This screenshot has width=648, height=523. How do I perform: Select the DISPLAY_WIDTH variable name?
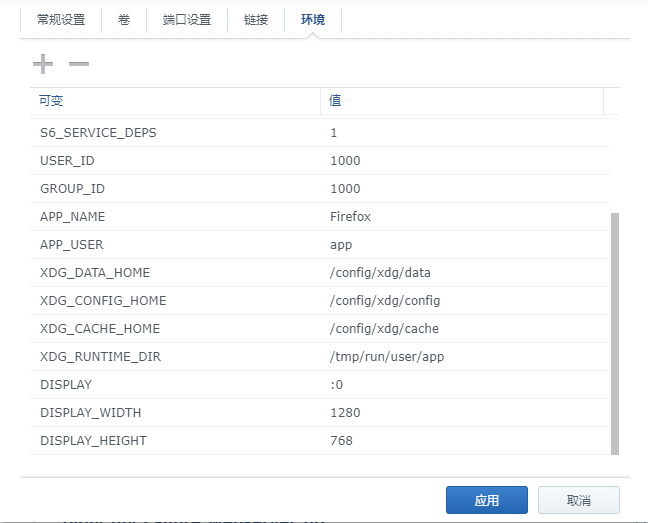91,413
